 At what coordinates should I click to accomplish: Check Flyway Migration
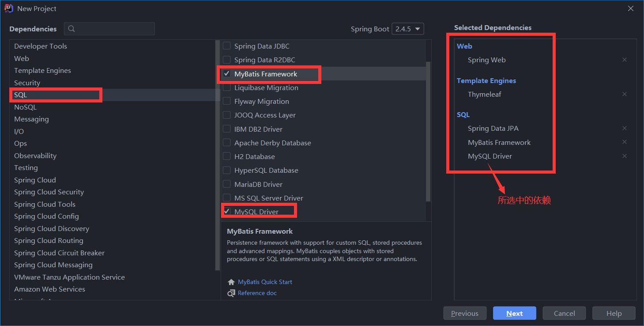click(226, 101)
